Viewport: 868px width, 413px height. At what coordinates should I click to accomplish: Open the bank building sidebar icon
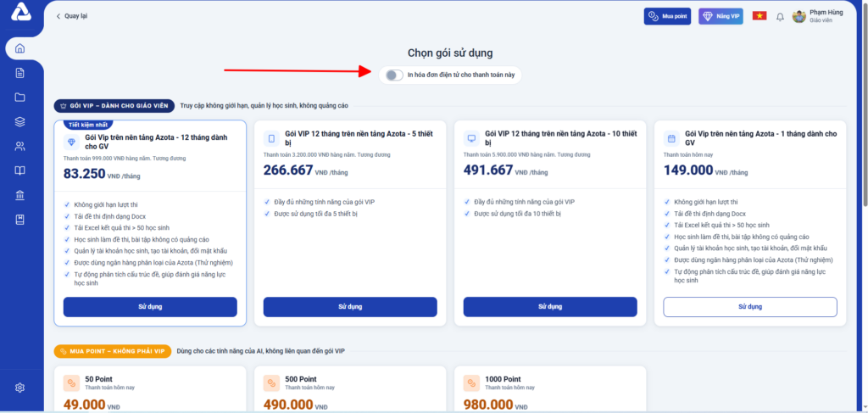point(20,195)
